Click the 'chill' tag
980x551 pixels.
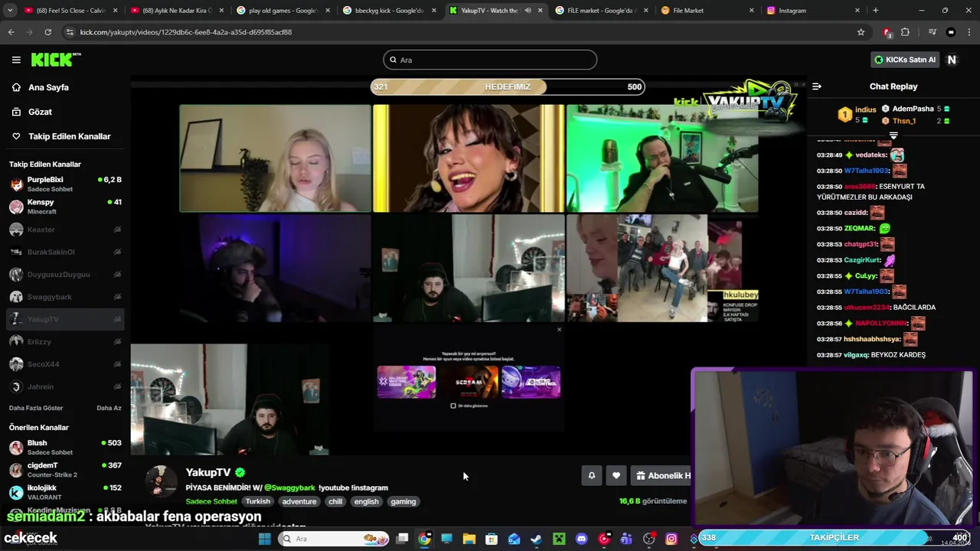(x=335, y=501)
